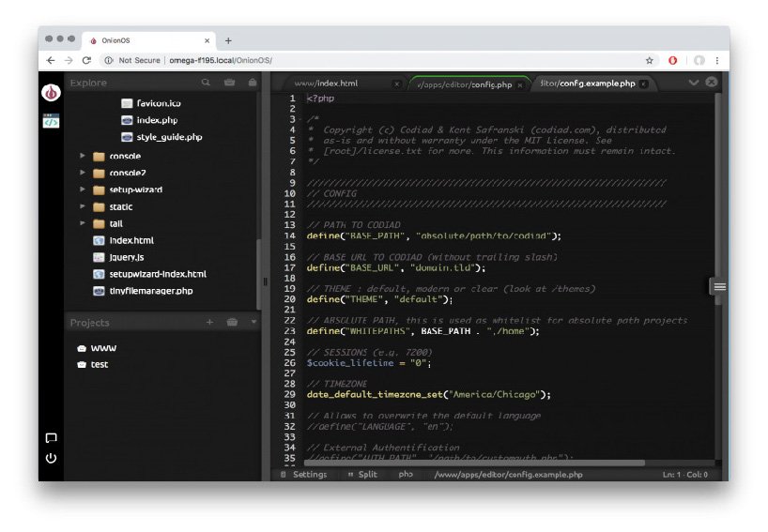
Task: Open the chat feedback icon in sidebar
Action: tap(51, 438)
